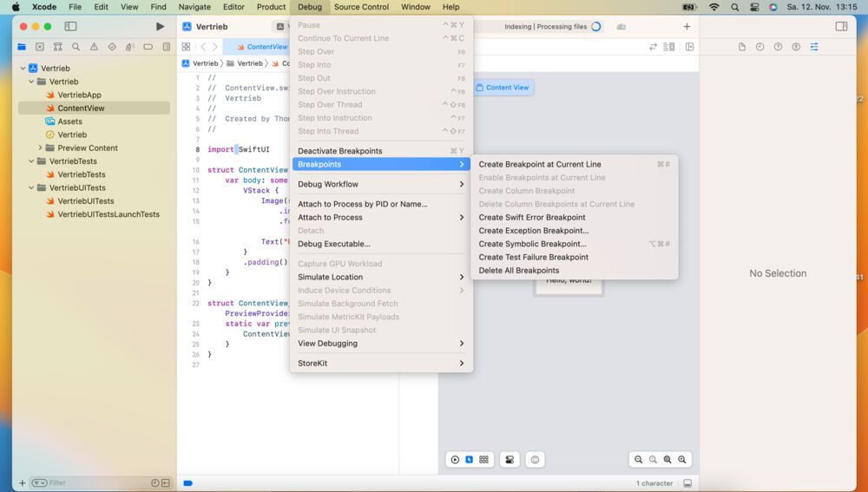Open the Test navigator diamond icon
868x492 pixels.
(x=112, y=47)
